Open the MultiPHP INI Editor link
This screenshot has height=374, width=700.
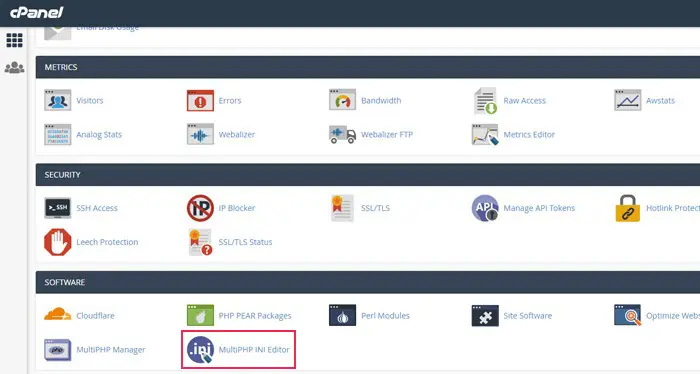(x=254, y=349)
